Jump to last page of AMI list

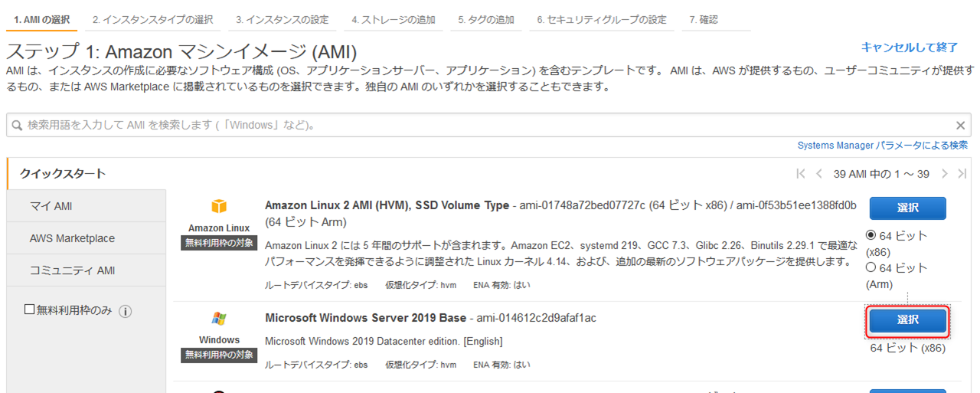[x=962, y=174]
